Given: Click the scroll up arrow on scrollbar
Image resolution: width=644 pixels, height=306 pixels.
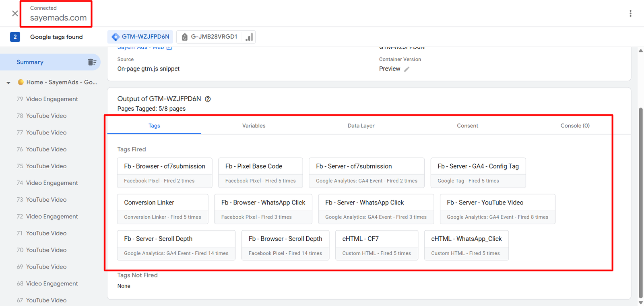Looking at the screenshot, I should coord(640,51).
